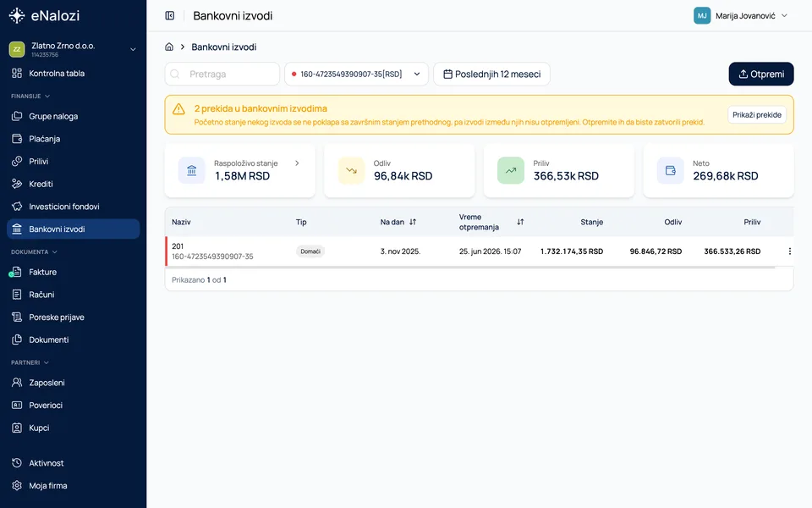Image resolution: width=812 pixels, height=508 pixels.
Task: Open the Plaćanja page
Action: pyautogui.click(x=73, y=139)
